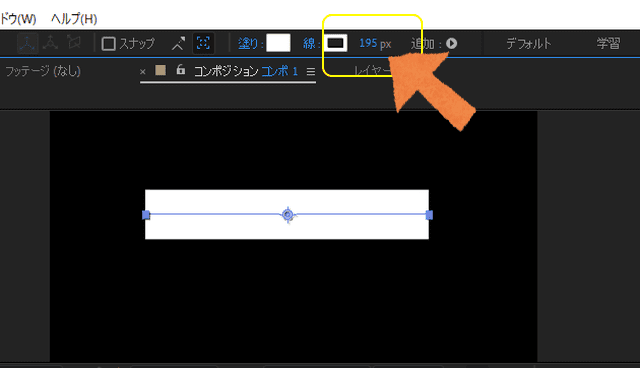Select the View Axis mode icon

pyautogui.click(x=74, y=42)
